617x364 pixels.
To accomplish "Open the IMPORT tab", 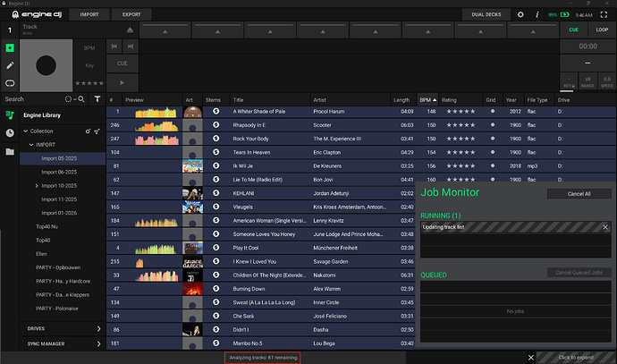I will (89, 14).
